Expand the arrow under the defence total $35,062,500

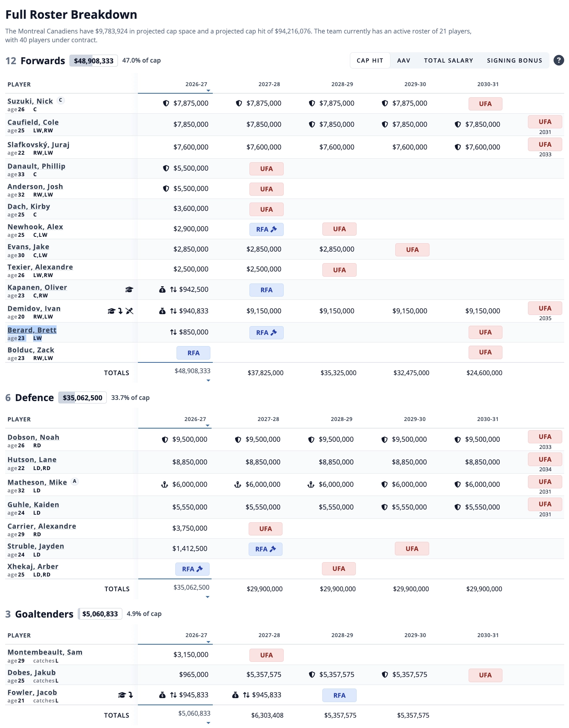coord(208,597)
